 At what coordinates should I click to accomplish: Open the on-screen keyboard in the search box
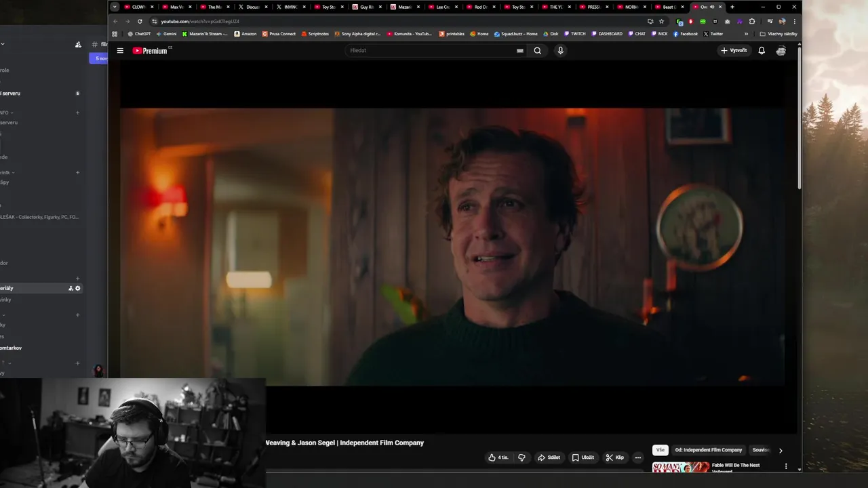520,51
